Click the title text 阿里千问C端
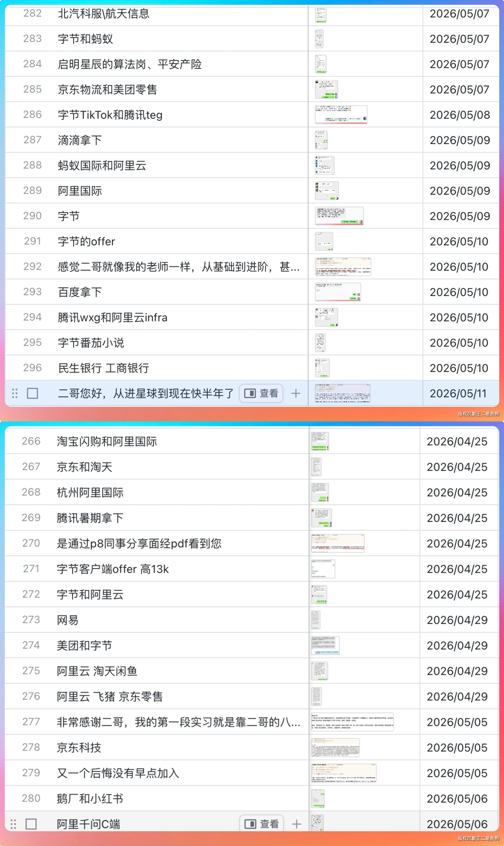 88,824
